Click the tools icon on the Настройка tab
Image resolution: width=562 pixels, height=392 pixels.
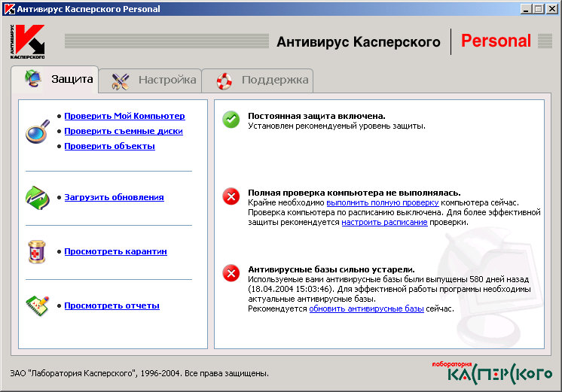coord(120,81)
